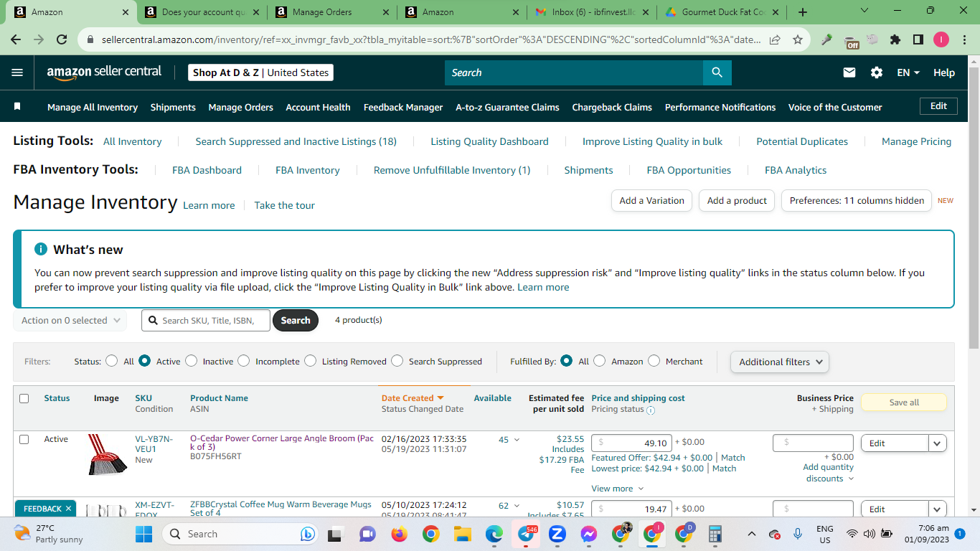Image resolution: width=980 pixels, height=551 pixels.
Task: Share this page from the address bar
Action: click(x=775, y=40)
